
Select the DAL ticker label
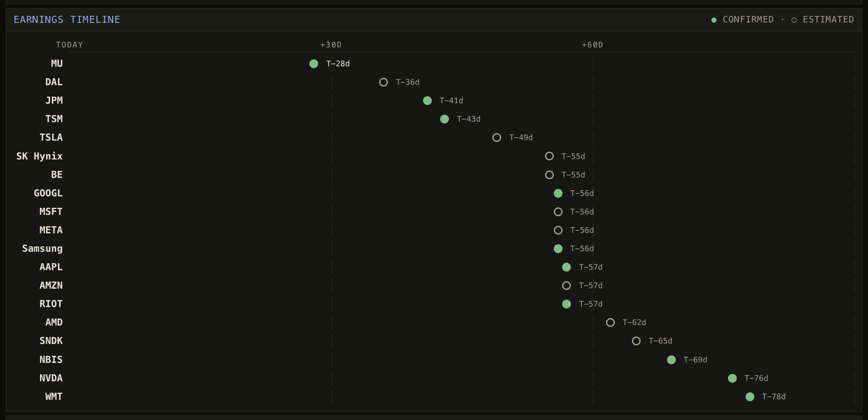54,82
